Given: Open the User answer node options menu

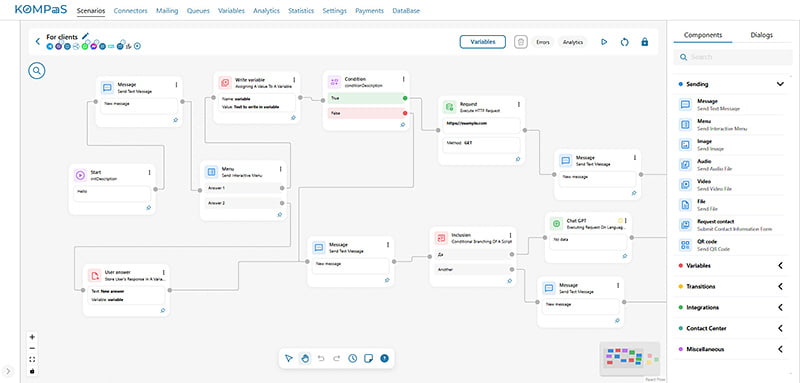Looking at the screenshot, I should pyautogui.click(x=164, y=273).
